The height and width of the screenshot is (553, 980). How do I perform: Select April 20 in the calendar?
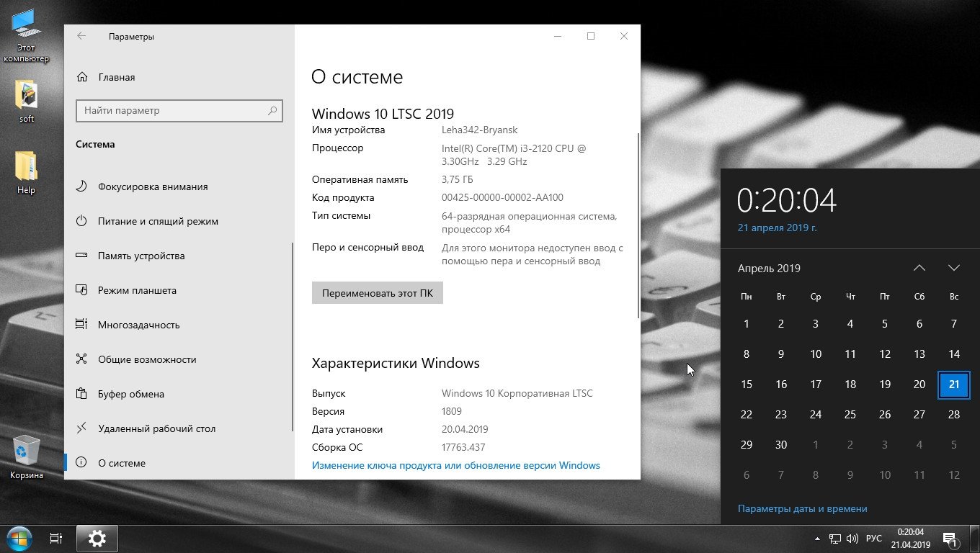(x=919, y=385)
